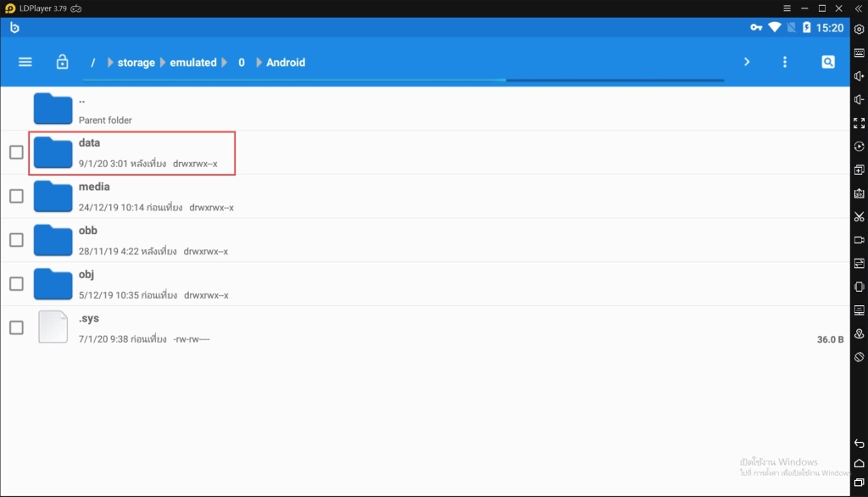This screenshot has width=868, height=497.
Task: Open the LDPlayer title bar menu icon
Action: [x=787, y=8]
